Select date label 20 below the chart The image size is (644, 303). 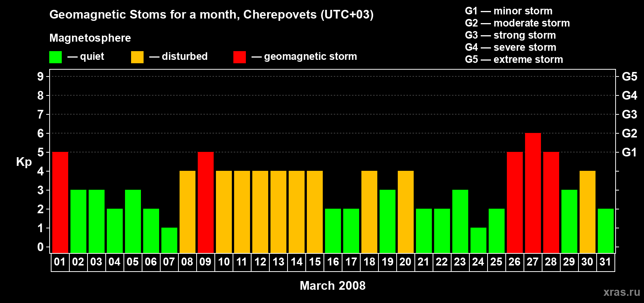(405, 262)
